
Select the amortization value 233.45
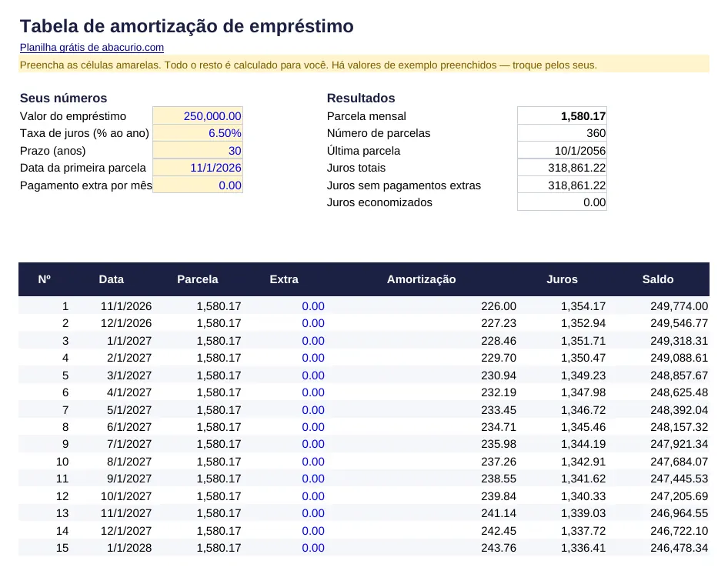[498, 410]
